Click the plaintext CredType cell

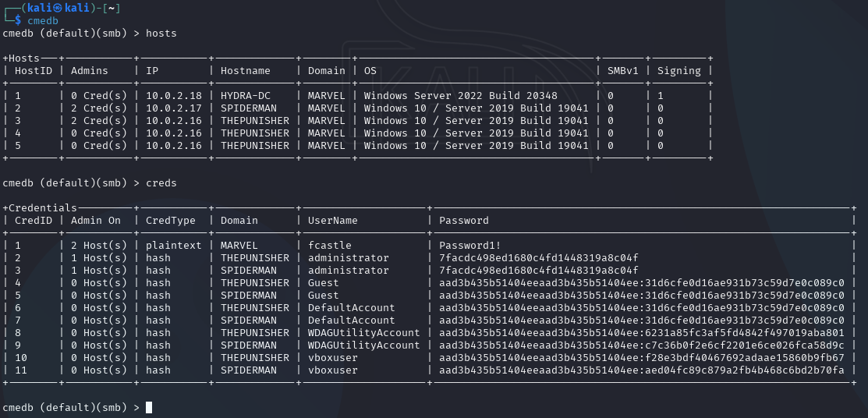[173, 245]
